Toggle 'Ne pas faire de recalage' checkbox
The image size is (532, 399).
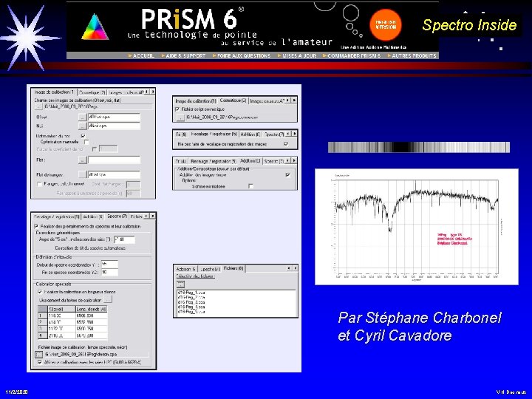click(x=286, y=144)
